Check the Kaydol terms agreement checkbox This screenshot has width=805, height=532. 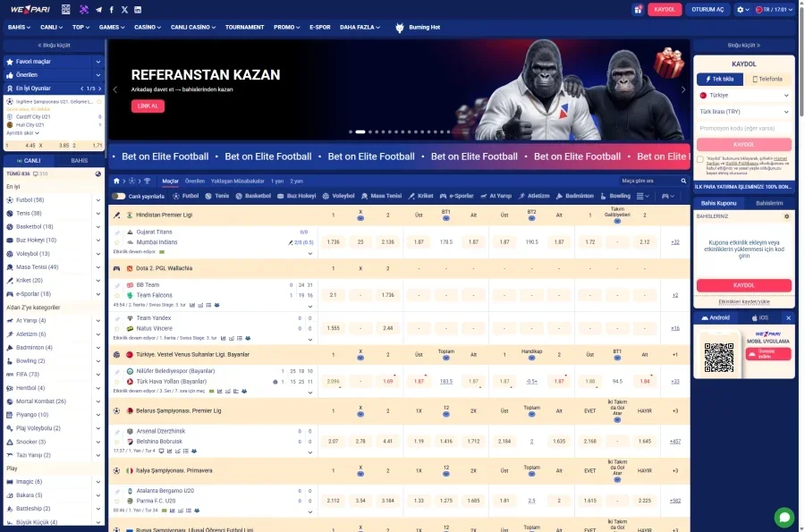point(699,159)
